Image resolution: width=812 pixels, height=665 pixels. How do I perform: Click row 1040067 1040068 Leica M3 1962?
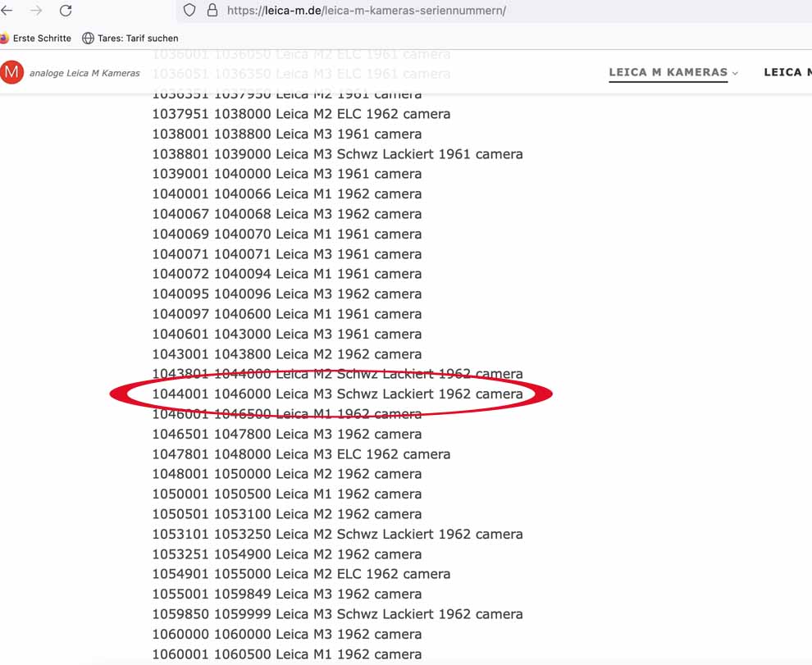287,214
